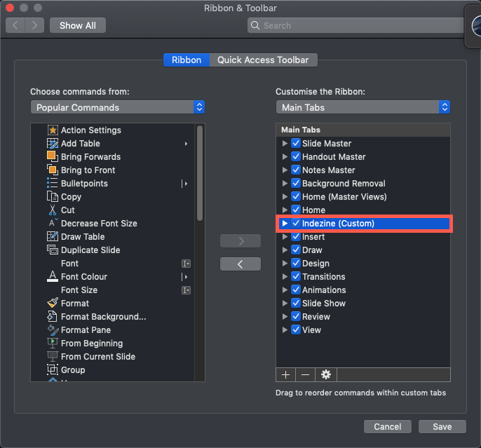481x448 pixels.
Task: Expand the View tab tree
Action: tap(285, 330)
